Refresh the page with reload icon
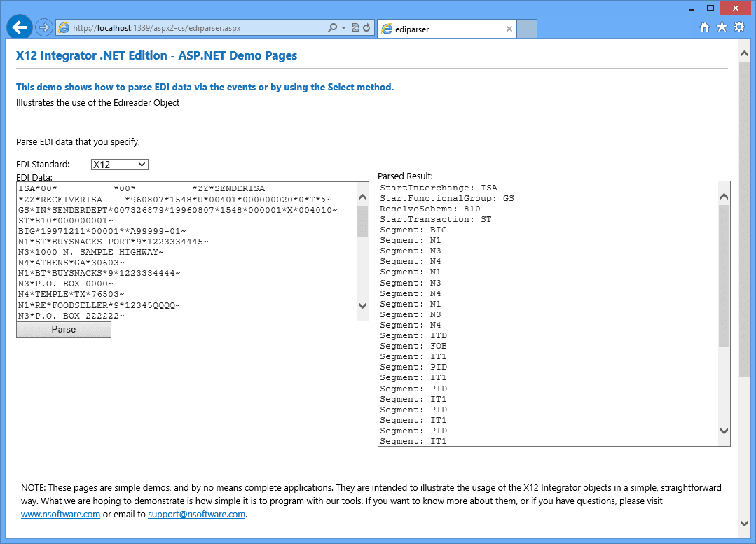This screenshot has width=756, height=544. pyautogui.click(x=366, y=27)
